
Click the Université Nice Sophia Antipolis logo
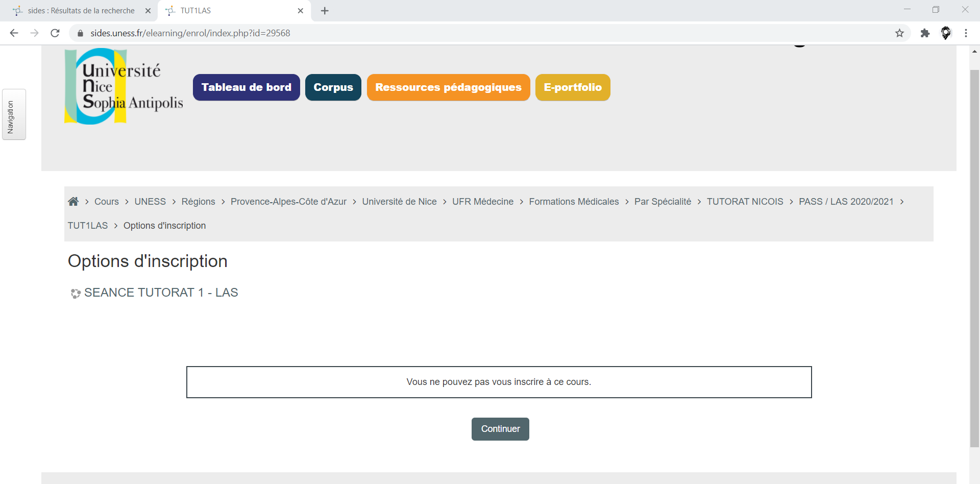point(123,86)
